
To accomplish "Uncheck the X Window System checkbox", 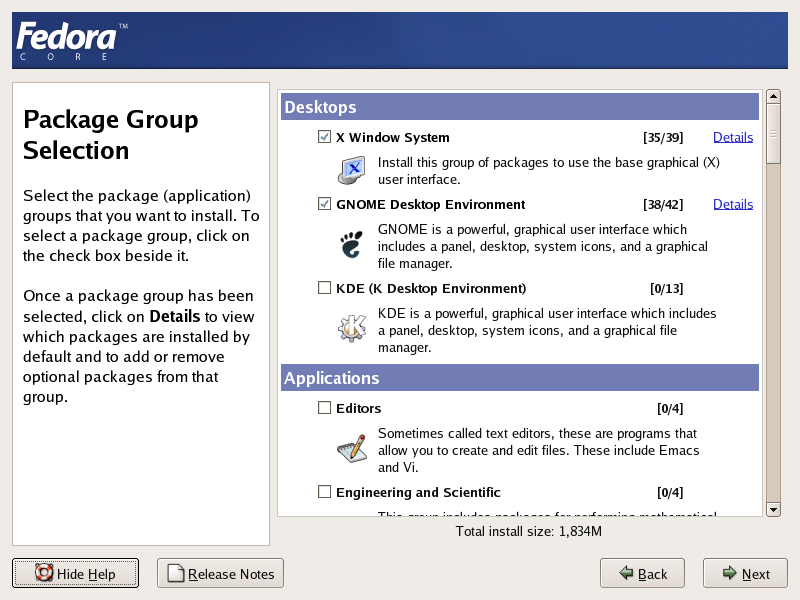I will 324,137.
